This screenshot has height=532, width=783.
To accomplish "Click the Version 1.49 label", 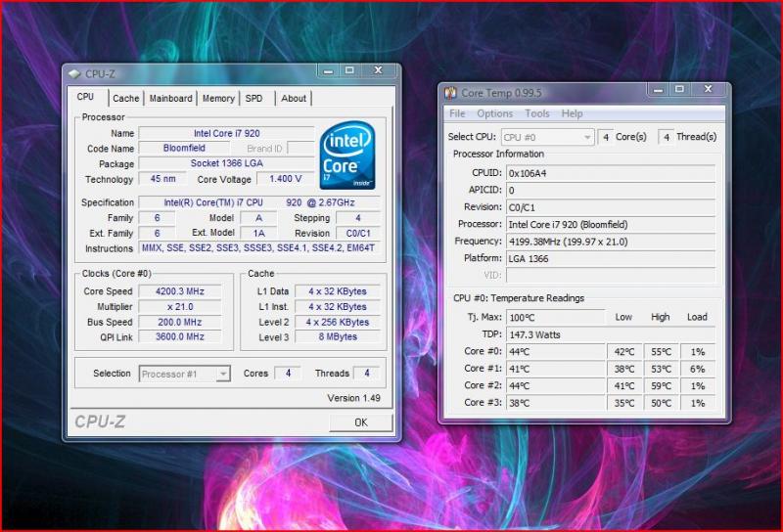I will (x=353, y=398).
